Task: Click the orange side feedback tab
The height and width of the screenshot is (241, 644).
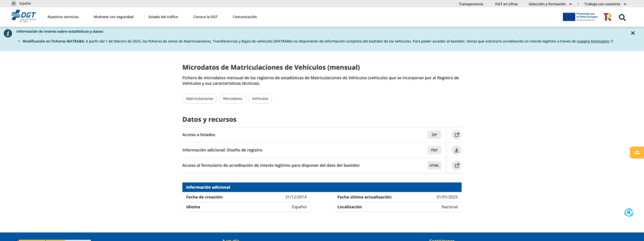Action: click(x=636, y=152)
